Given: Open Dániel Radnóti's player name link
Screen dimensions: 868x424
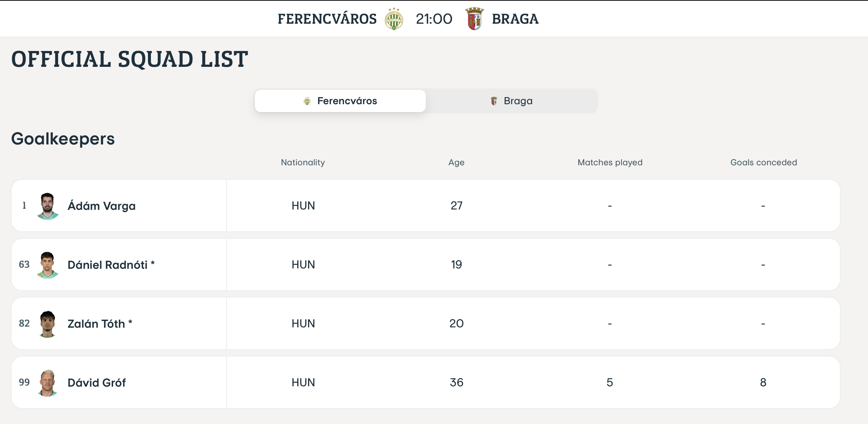Looking at the screenshot, I should point(107,265).
